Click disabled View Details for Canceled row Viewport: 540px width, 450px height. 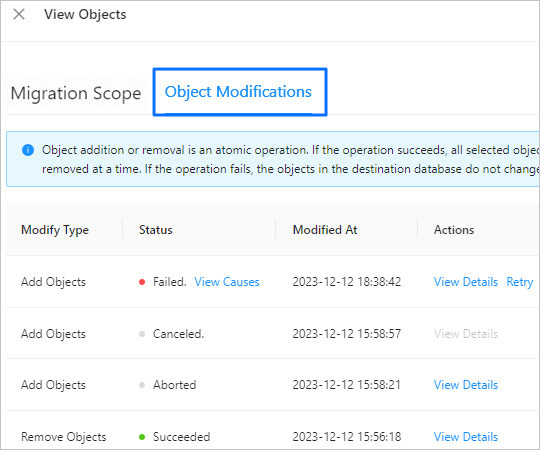point(466,334)
